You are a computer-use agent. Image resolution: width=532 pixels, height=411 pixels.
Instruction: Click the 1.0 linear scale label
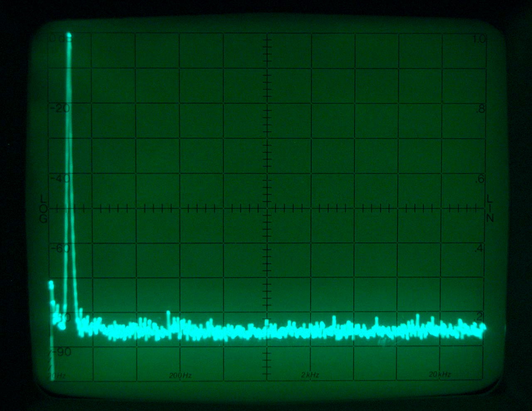tap(479, 39)
